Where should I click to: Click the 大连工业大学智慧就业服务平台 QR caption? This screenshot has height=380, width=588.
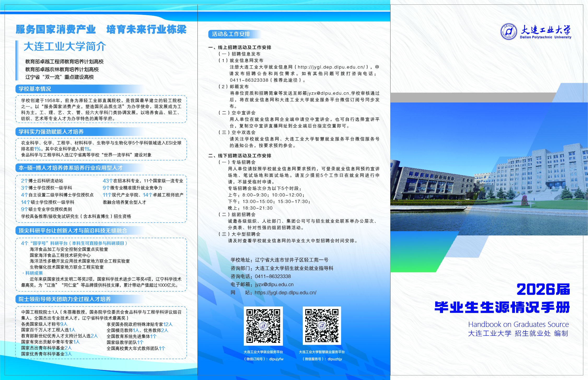click(322, 352)
